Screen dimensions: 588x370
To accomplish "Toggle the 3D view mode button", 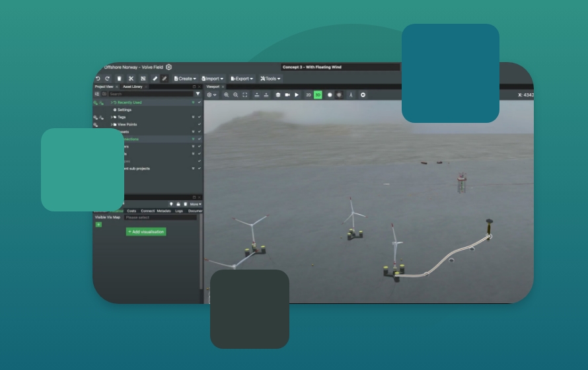I will tap(318, 94).
